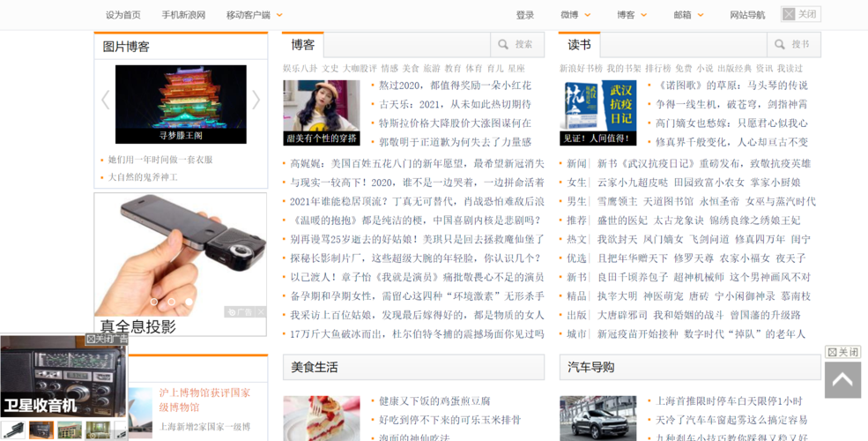Open 沪上博物馆获评国家级博物馆 headline
The image size is (868, 441).
pos(204,400)
